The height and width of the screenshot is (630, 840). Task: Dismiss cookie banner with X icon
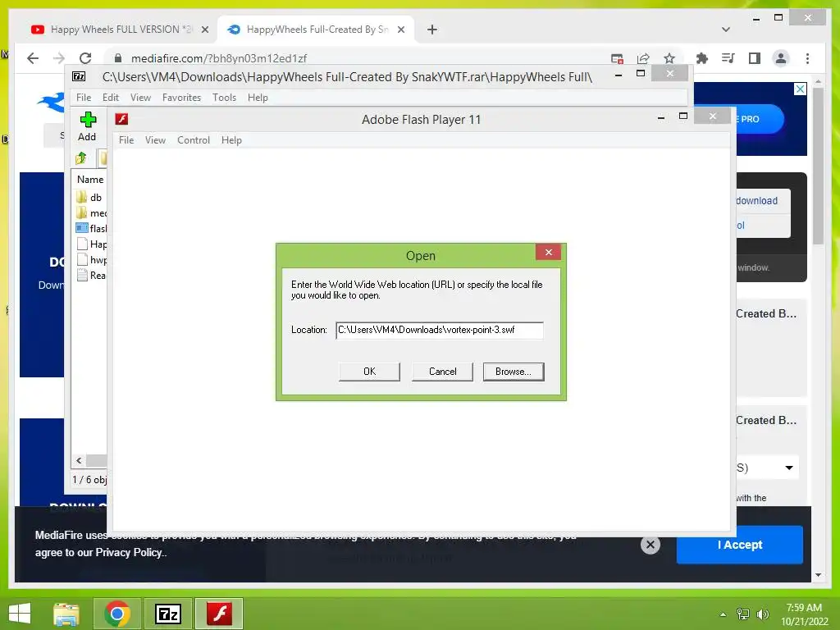tap(651, 545)
